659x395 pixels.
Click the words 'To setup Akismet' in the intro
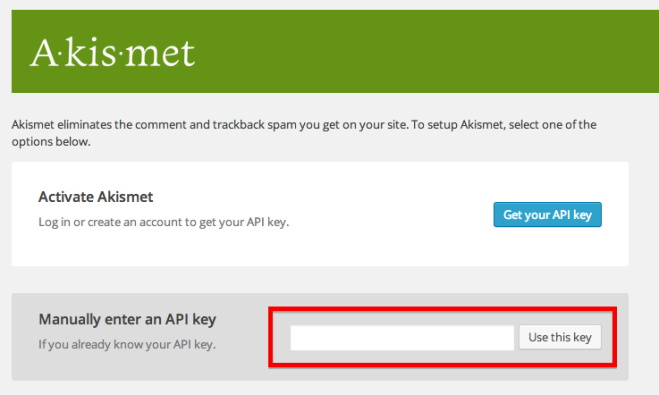458,125
